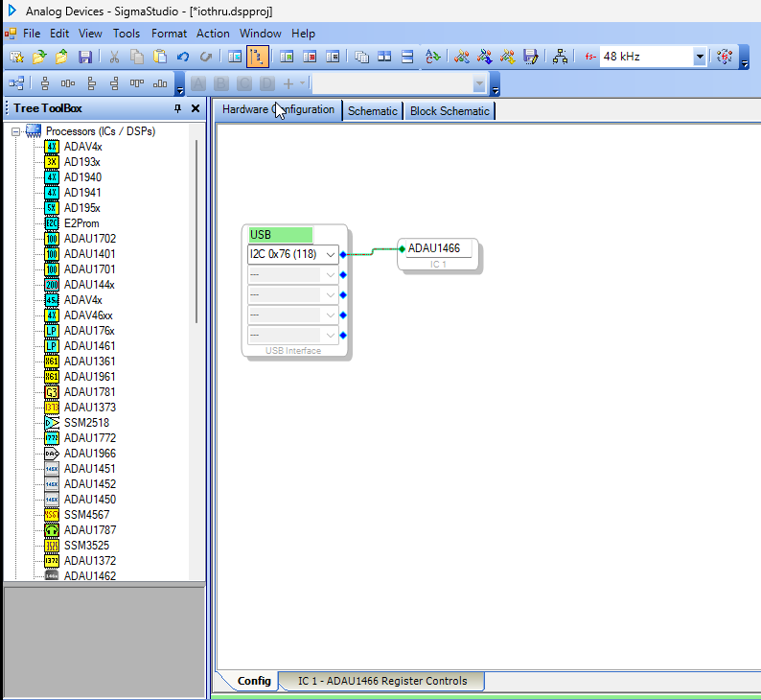The image size is (761, 700).
Task: Select E2Prom in the processor tree
Action: point(81,223)
